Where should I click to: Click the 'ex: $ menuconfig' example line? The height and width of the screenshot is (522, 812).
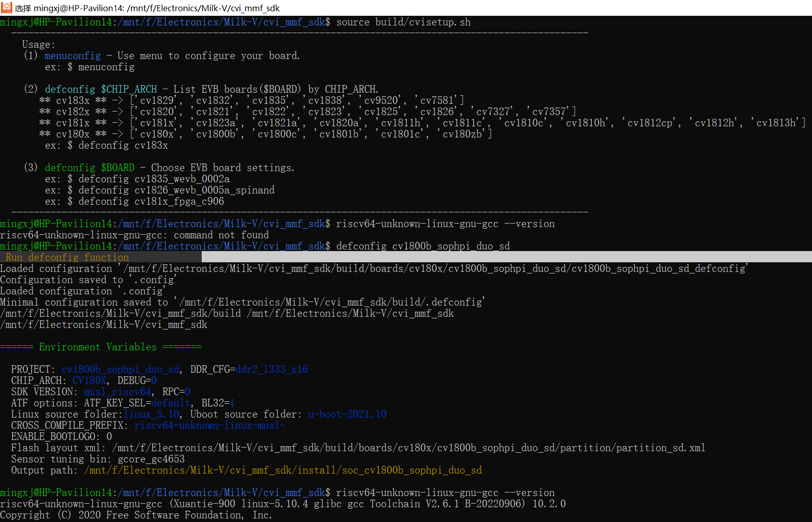click(x=90, y=67)
